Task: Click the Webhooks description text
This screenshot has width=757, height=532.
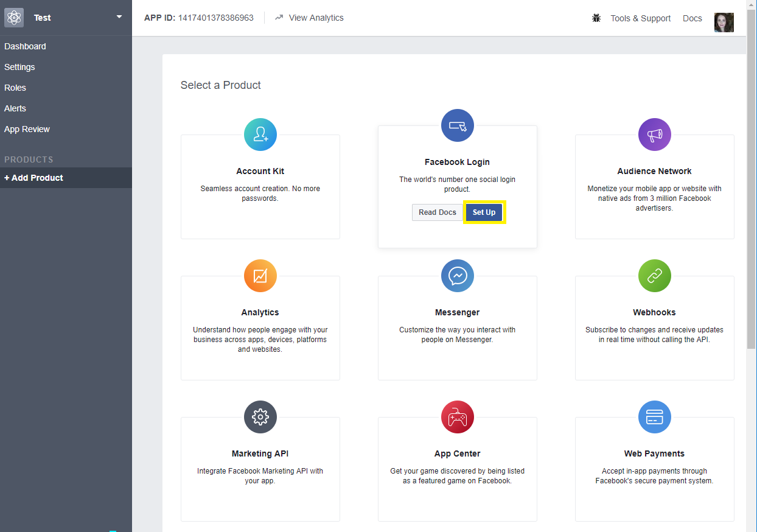Action: (x=655, y=335)
